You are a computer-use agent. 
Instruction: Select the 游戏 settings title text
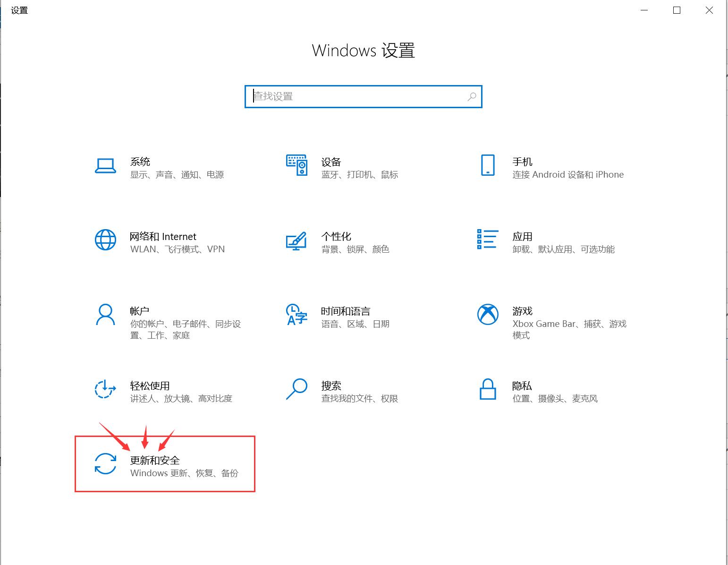(x=522, y=311)
